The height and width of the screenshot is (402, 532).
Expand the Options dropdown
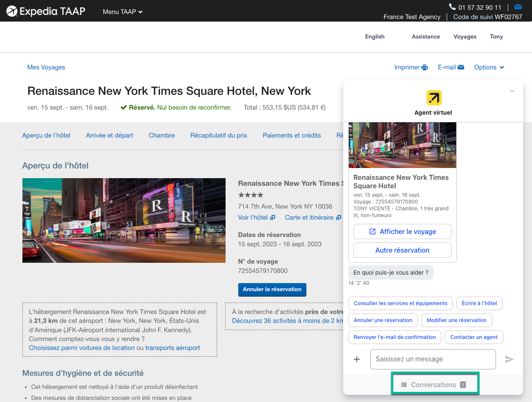pyautogui.click(x=489, y=67)
